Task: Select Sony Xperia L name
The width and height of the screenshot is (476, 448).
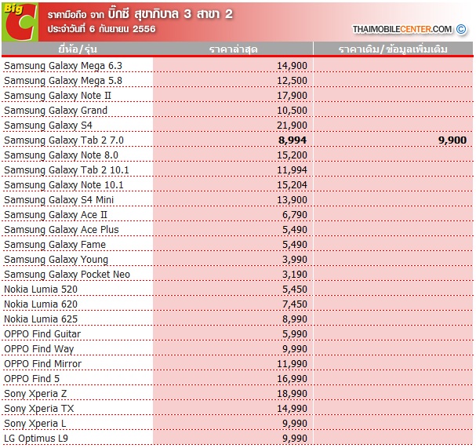Action: tap(35, 423)
